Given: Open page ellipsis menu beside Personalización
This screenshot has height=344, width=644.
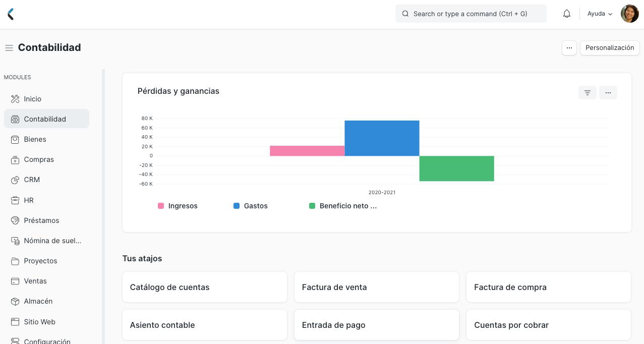Looking at the screenshot, I should tap(569, 48).
